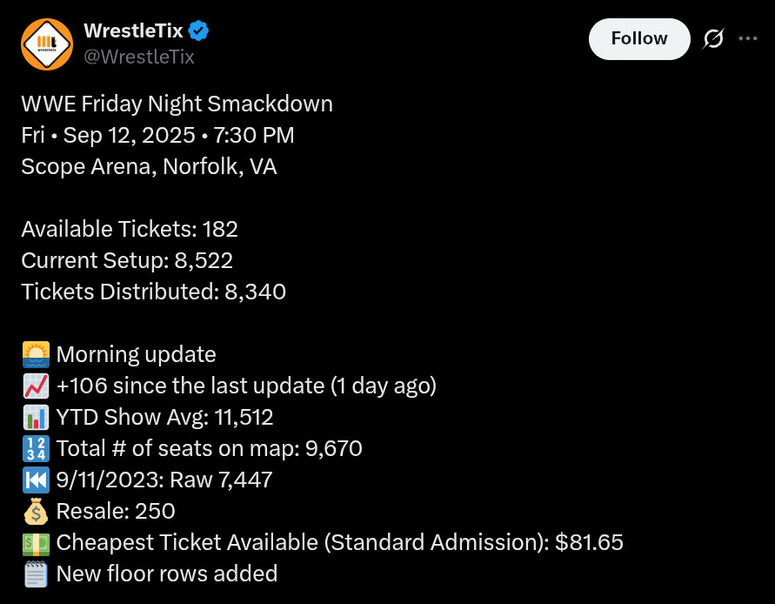Click the 1234 numbers emoji icon
The width and height of the screenshot is (775, 604).
coord(35,449)
